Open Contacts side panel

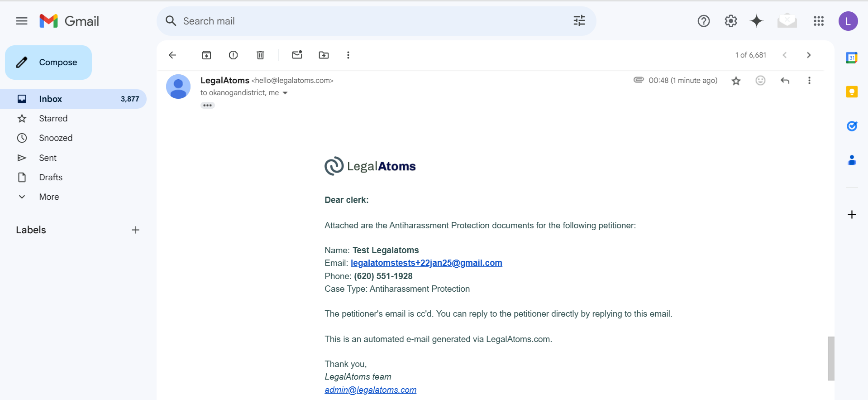tap(852, 160)
